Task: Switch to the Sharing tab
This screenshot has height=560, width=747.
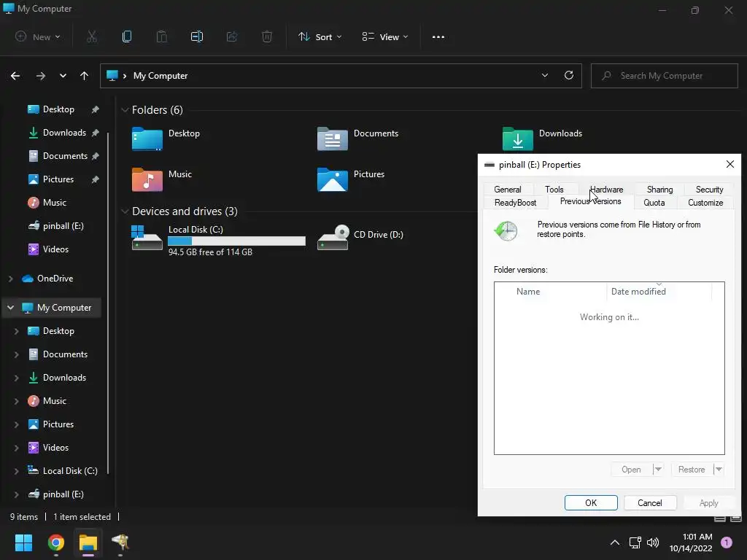Action: point(659,189)
